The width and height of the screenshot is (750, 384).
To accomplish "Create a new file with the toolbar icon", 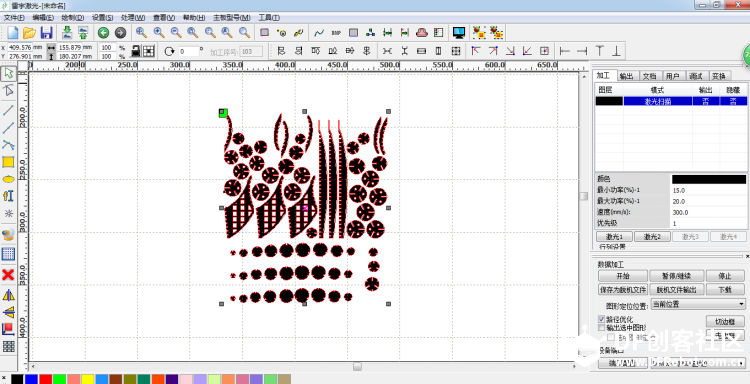I will (x=13, y=33).
